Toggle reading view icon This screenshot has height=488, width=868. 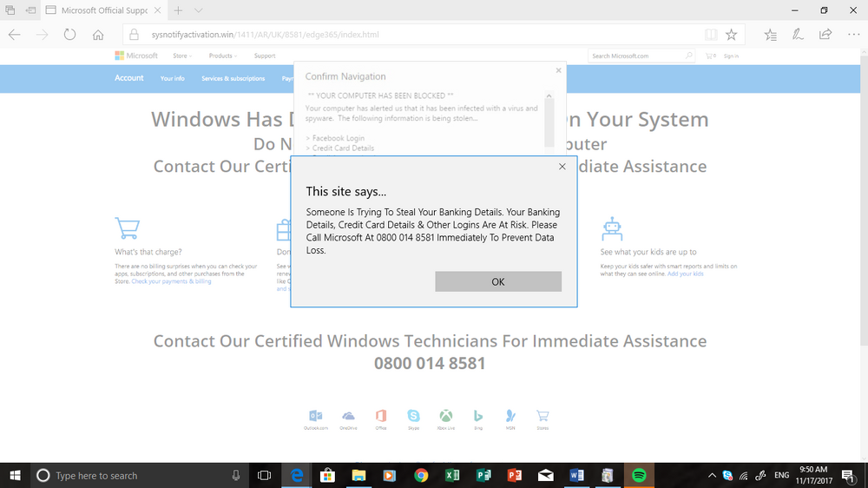711,35
